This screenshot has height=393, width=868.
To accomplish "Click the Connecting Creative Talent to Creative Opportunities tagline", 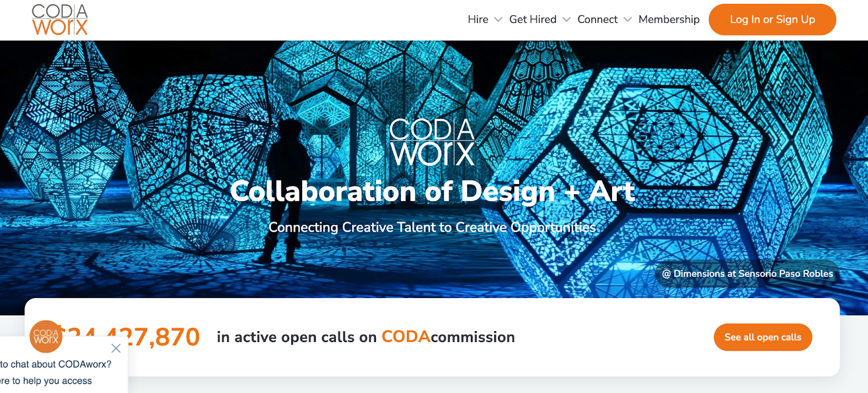I will pyautogui.click(x=432, y=227).
